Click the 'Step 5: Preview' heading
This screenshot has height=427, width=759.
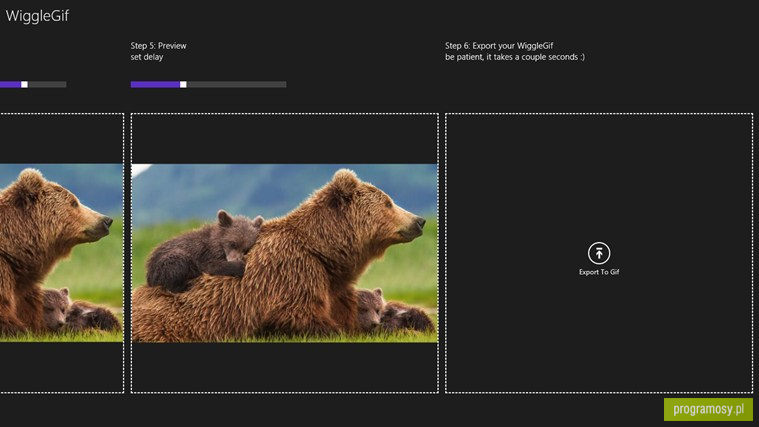click(158, 46)
